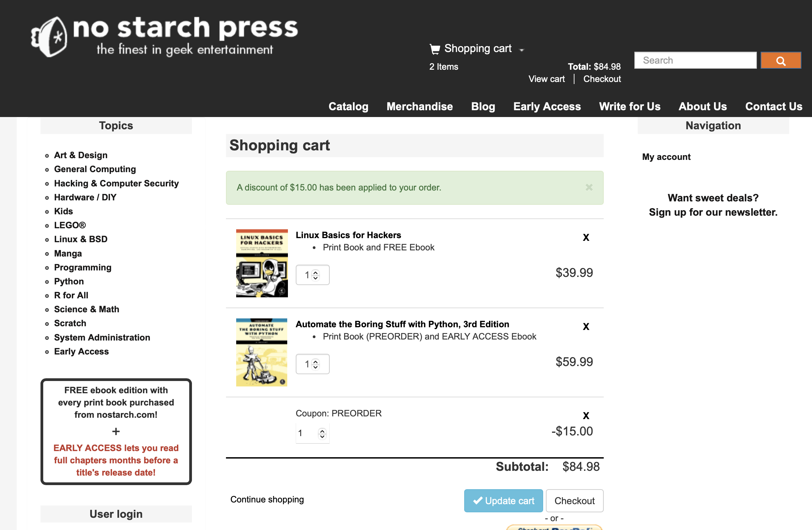The width and height of the screenshot is (812, 530).
Task: Open the Hacking & Computer Security topic
Action: click(116, 183)
